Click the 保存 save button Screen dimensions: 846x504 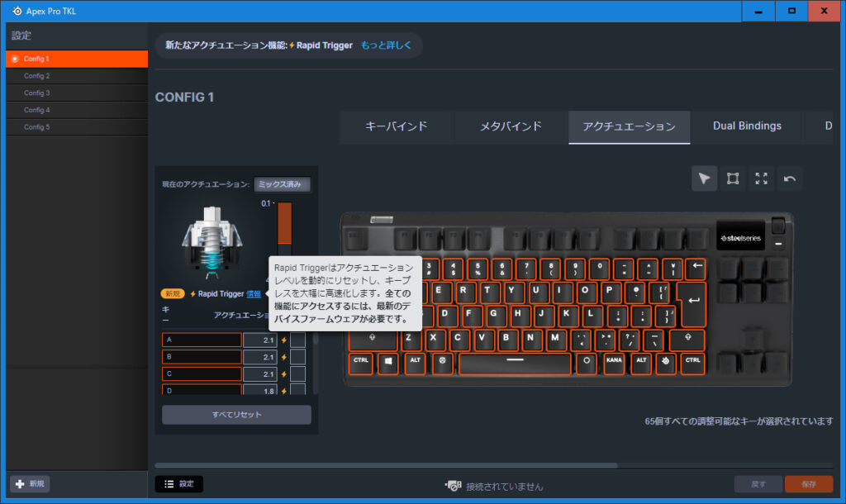click(809, 484)
